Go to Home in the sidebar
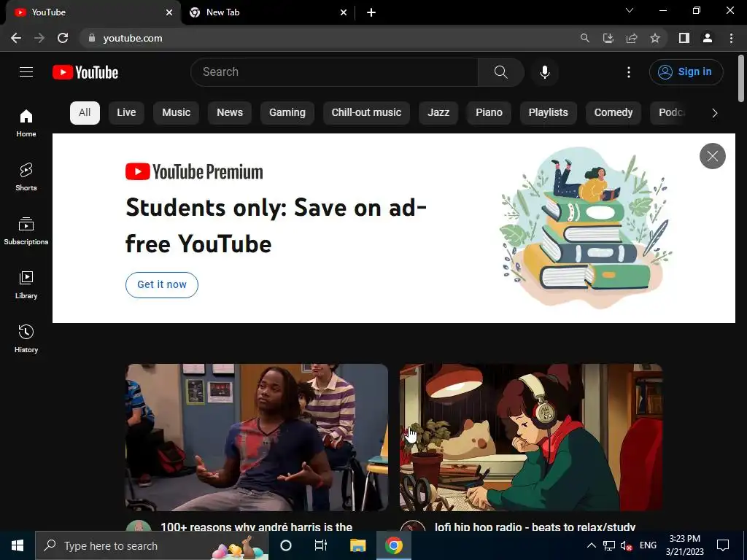The image size is (747, 560). tap(26, 122)
